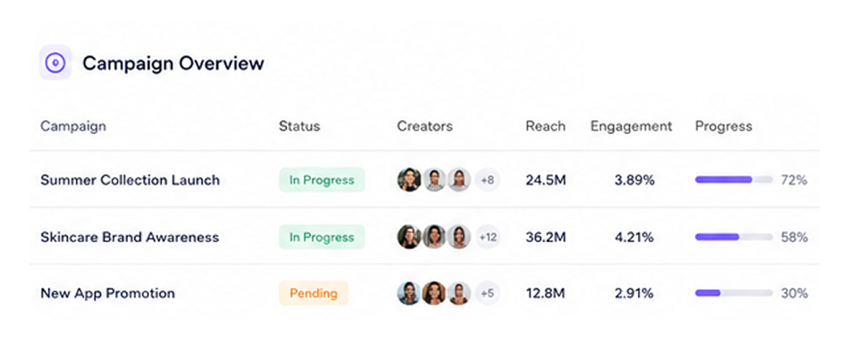Click the 72% progress bar
Viewport: 868px width, 352px height.
pyautogui.click(x=734, y=179)
